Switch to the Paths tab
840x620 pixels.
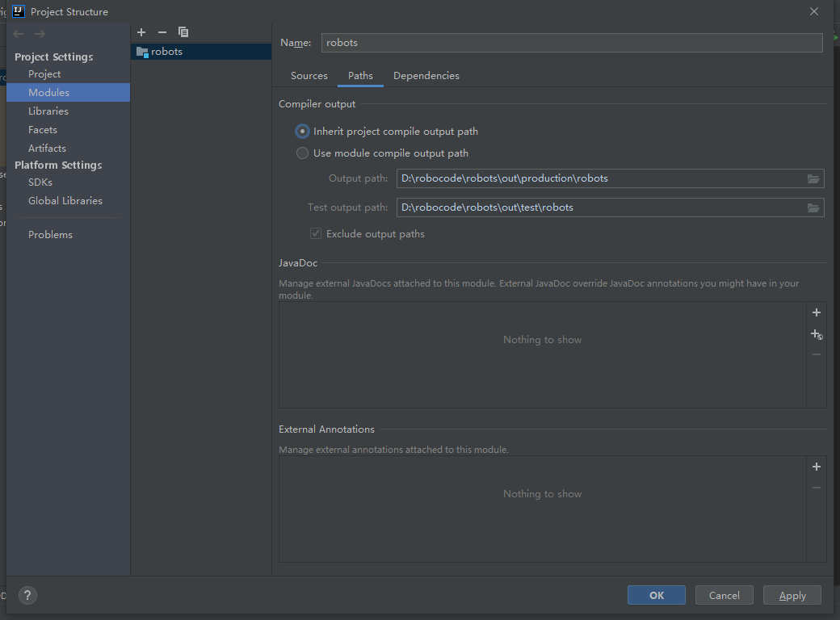(x=360, y=76)
